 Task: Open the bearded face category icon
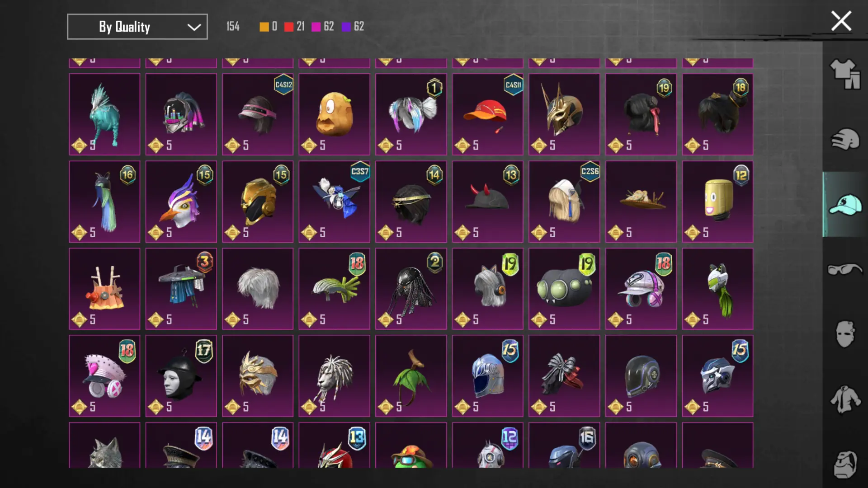click(844, 465)
